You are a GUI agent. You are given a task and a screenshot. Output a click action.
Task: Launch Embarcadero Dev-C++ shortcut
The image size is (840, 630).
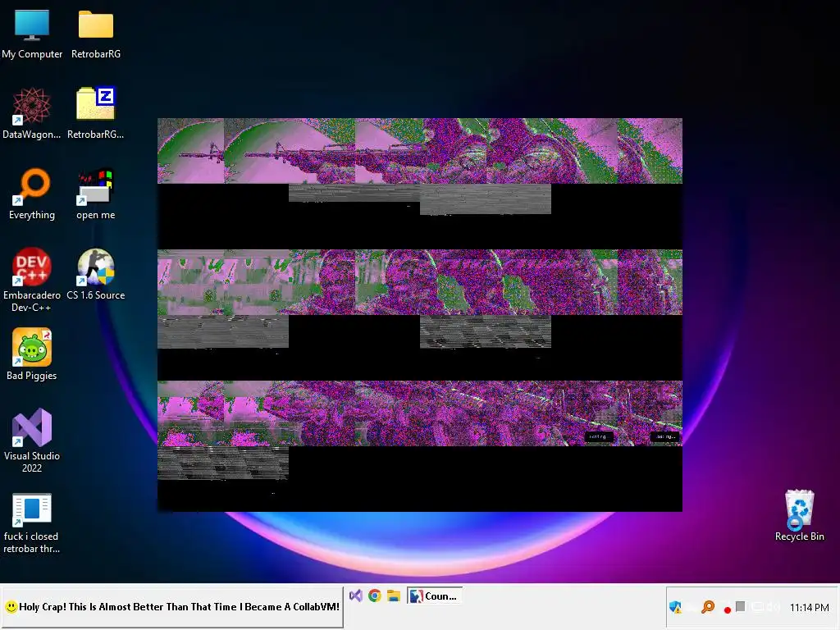[x=32, y=280]
